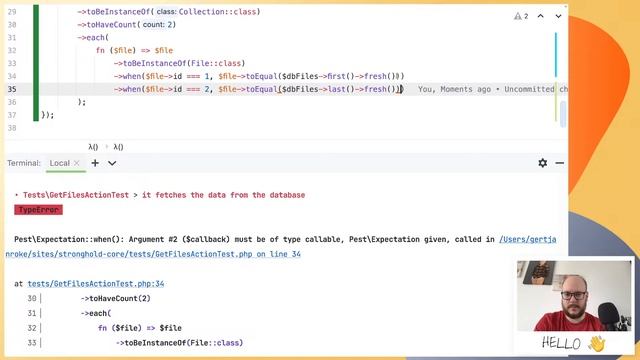Click line number 35 in gutter
The width and height of the screenshot is (640, 360).
12,89
